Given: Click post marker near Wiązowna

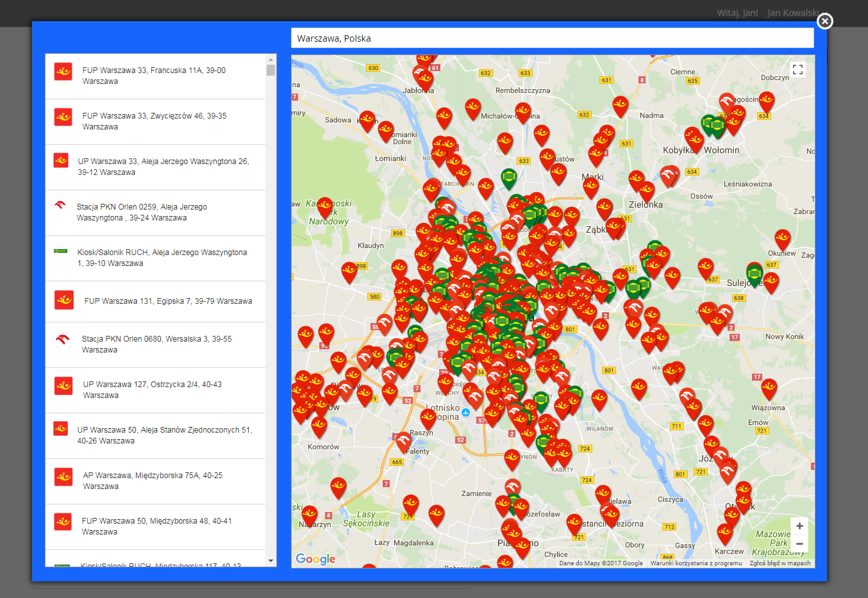Looking at the screenshot, I should tap(769, 388).
